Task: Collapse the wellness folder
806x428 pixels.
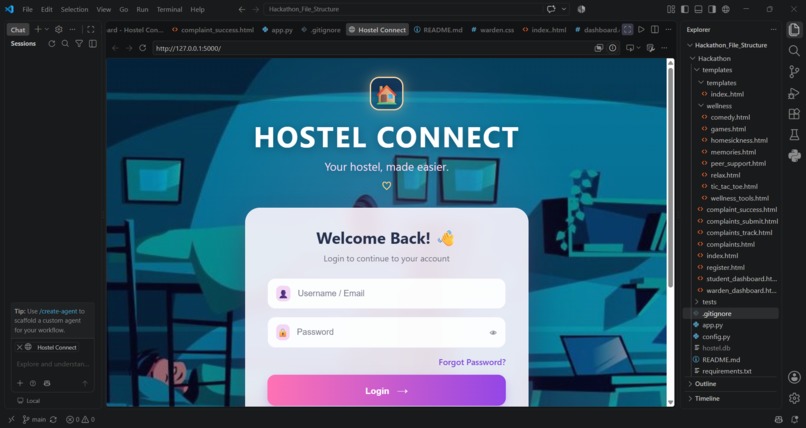Action: [719, 106]
